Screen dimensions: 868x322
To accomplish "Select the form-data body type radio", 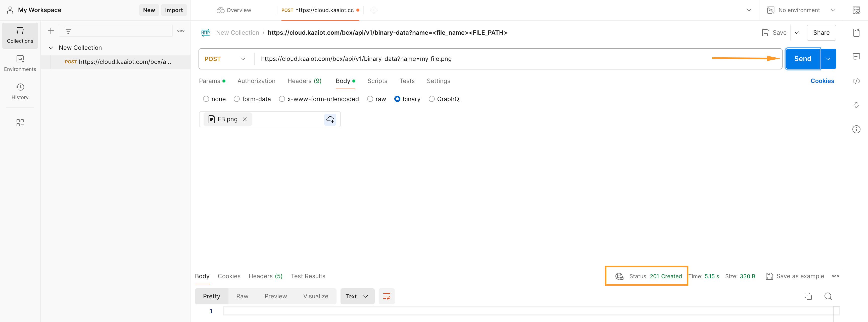I will click(x=236, y=99).
